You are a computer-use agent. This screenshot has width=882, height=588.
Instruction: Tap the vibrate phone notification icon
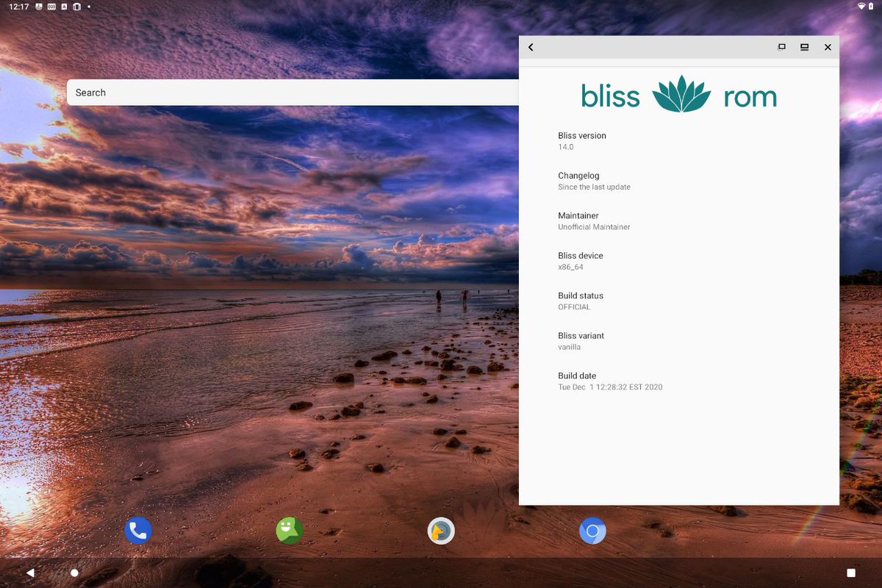click(76, 6)
